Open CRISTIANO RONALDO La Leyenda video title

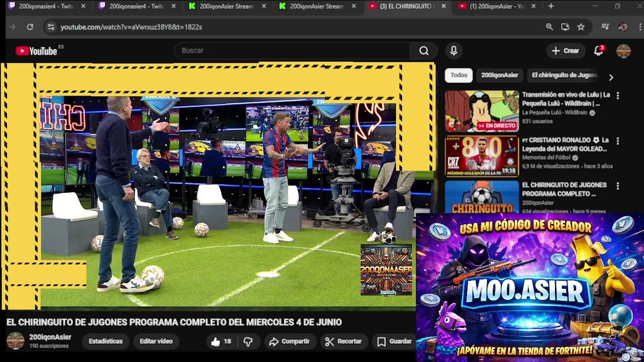pyautogui.click(x=565, y=144)
